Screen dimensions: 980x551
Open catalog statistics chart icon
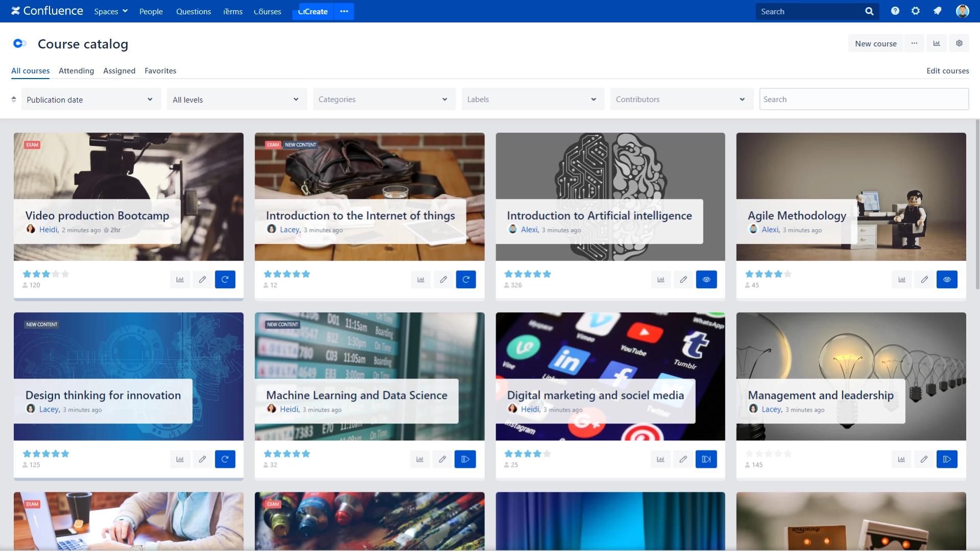click(937, 43)
